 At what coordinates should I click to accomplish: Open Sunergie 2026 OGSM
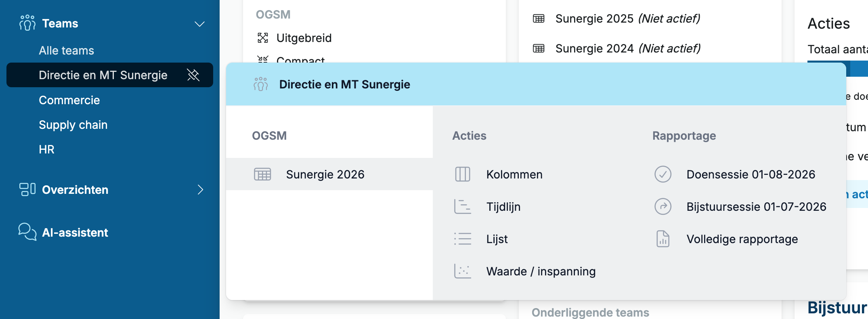click(325, 174)
